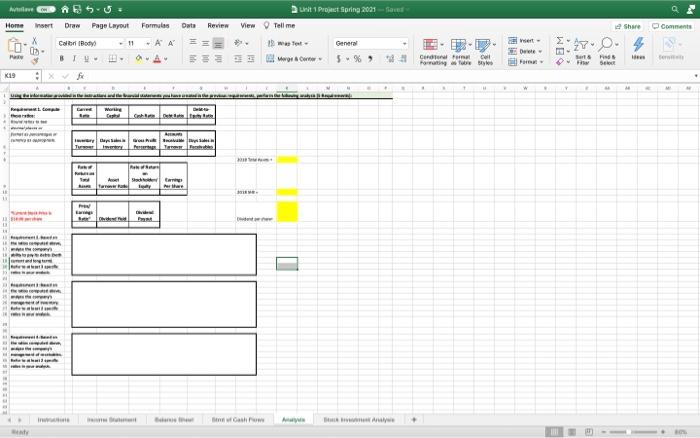Apply the red font color

point(157,58)
